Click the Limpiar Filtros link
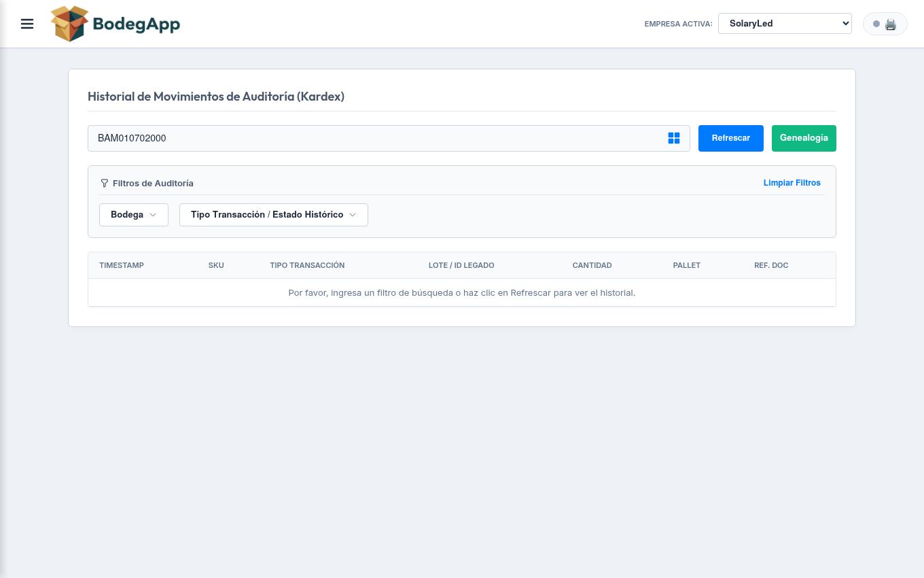 [792, 183]
